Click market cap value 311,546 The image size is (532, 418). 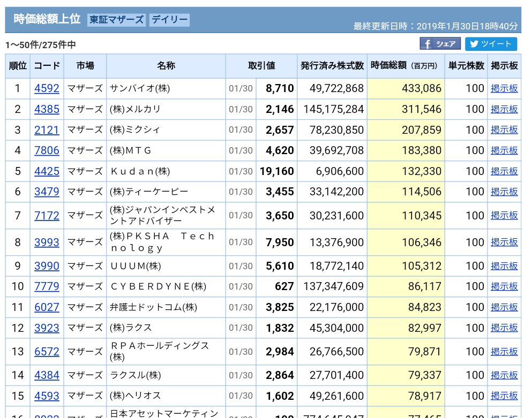pos(422,109)
